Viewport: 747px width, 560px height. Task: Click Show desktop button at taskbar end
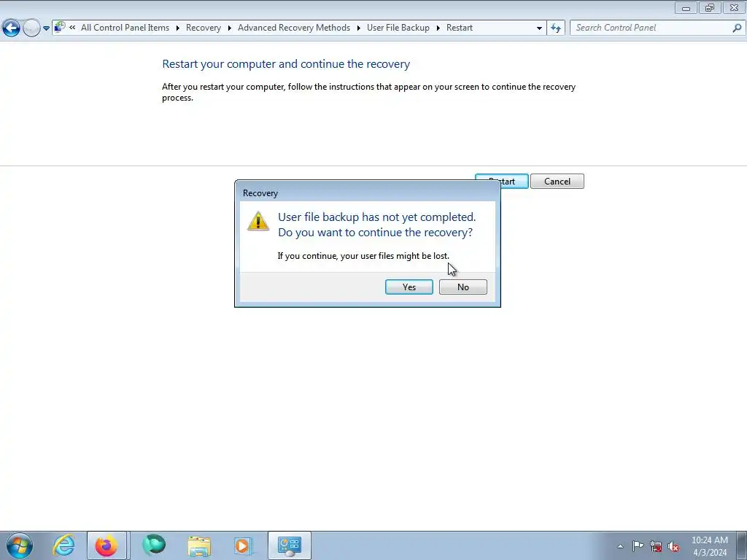(x=742, y=545)
